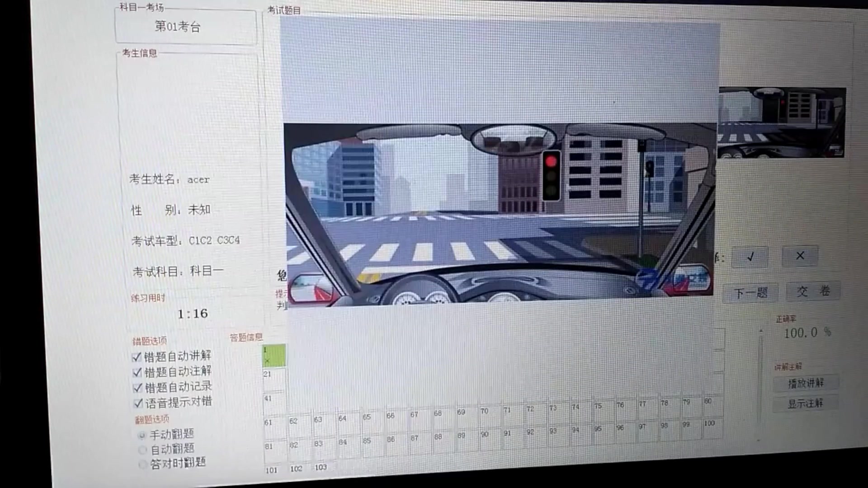Click the 下一题 next question button
The width and height of the screenshot is (868, 488).
click(750, 292)
